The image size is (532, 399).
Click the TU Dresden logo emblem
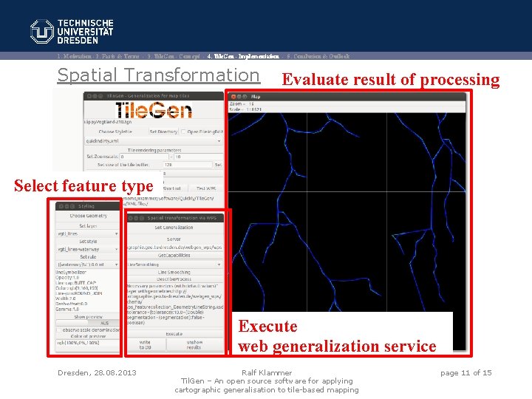(x=42, y=31)
